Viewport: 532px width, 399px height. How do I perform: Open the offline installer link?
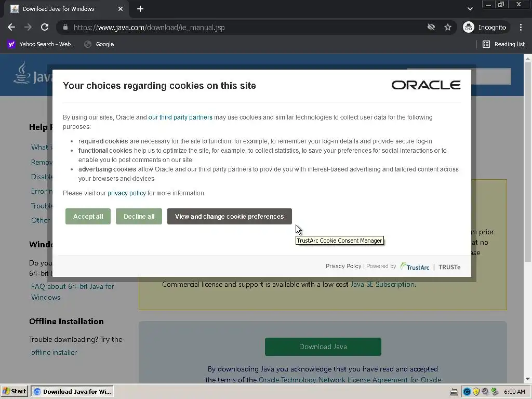(54, 353)
